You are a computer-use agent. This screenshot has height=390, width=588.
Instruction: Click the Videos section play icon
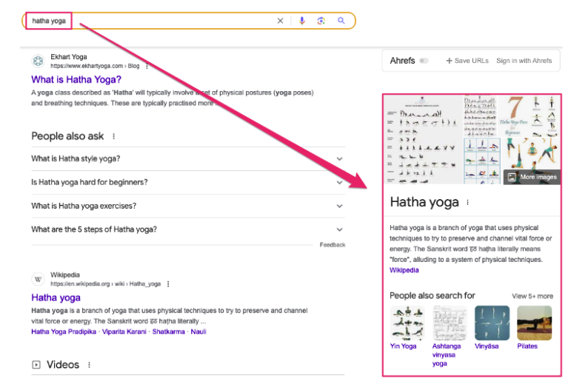pyautogui.click(x=36, y=365)
